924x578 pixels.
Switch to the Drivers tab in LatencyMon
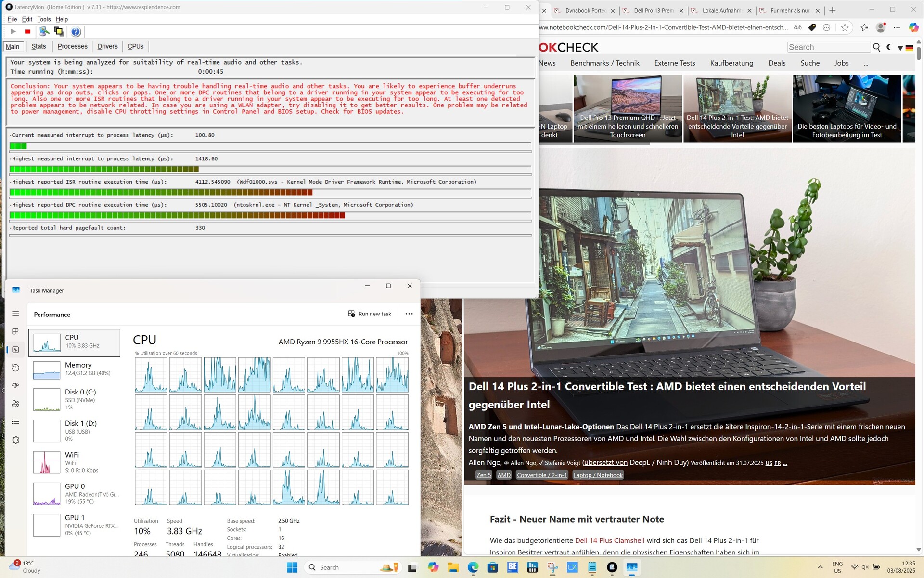tap(107, 46)
